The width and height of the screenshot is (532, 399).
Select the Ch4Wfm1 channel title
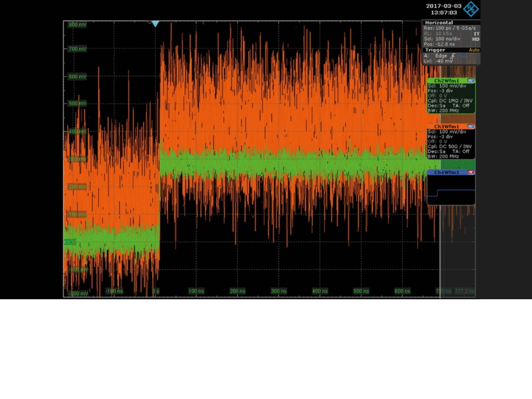(x=446, y=172)
